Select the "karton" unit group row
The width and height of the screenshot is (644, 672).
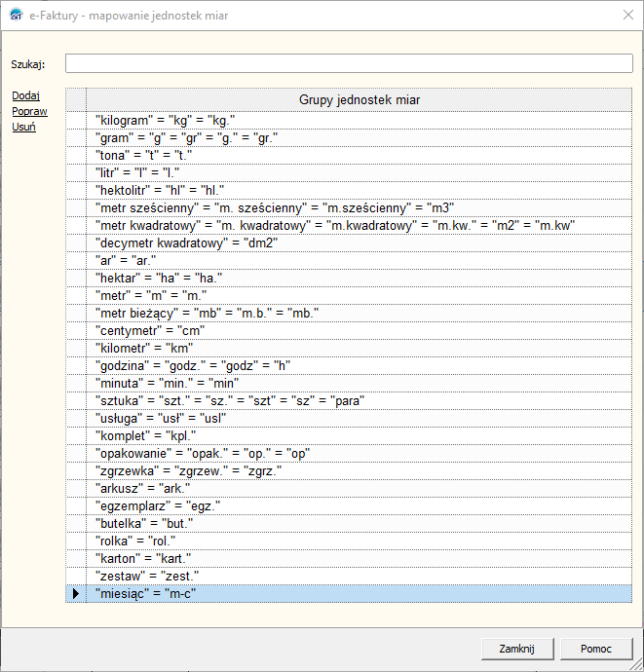[144, 558]
